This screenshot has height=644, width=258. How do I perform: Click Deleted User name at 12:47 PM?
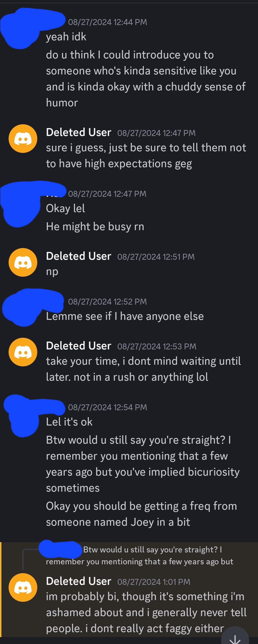tap(79, 132)
